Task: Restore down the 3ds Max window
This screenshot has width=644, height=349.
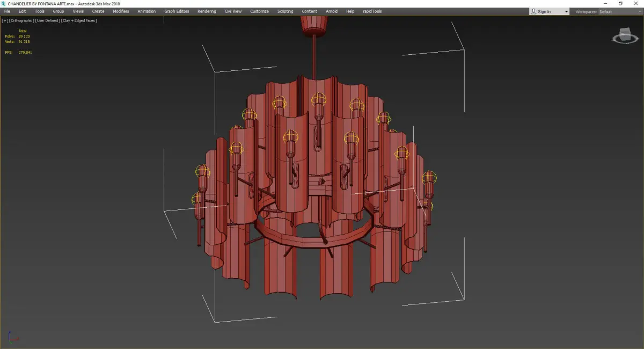Action: point(620,4)
